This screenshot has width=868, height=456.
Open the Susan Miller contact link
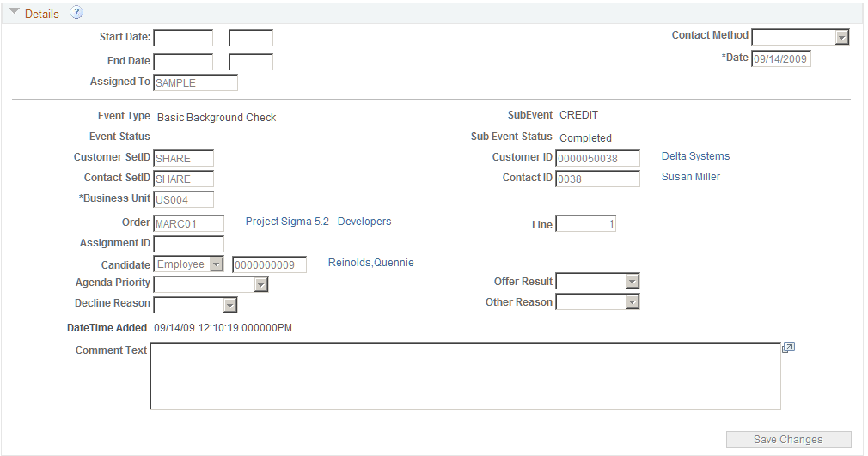pos(691,177)
